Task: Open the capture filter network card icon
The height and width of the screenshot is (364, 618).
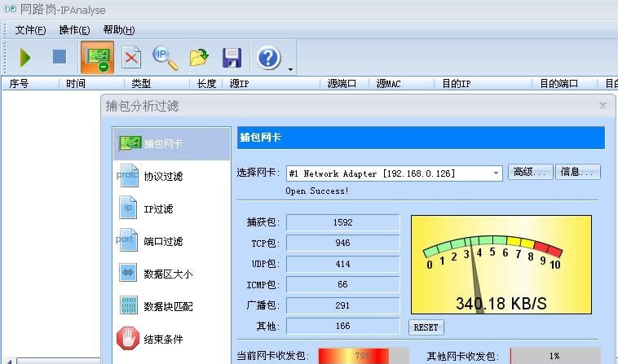Action: (x=97, y=58)
